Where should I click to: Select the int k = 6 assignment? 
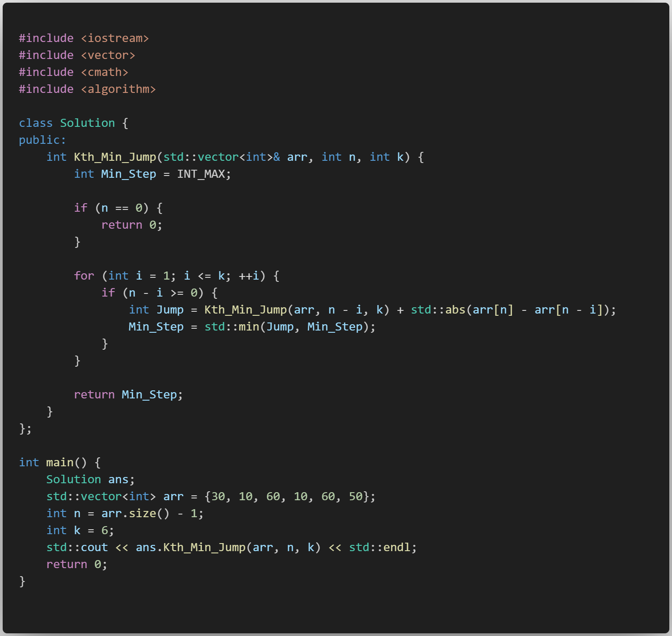pos(80,530)
